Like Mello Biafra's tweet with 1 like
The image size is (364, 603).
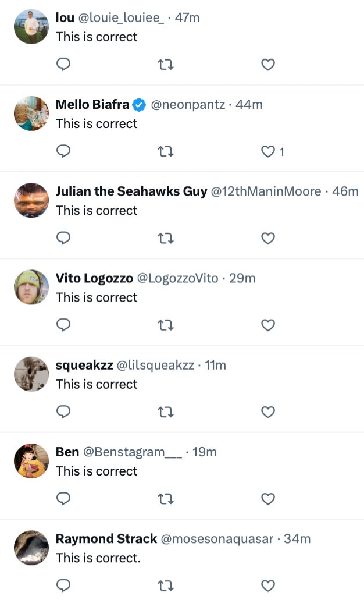pos(267,152)
